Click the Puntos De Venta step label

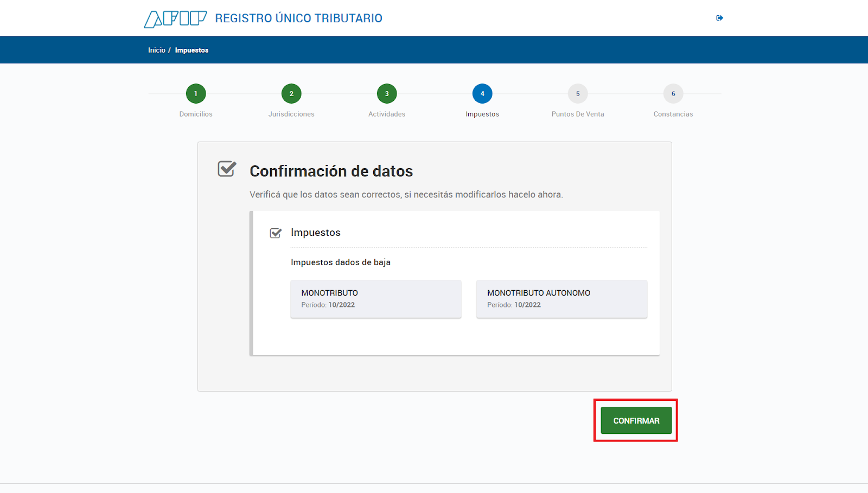point(578,114)
